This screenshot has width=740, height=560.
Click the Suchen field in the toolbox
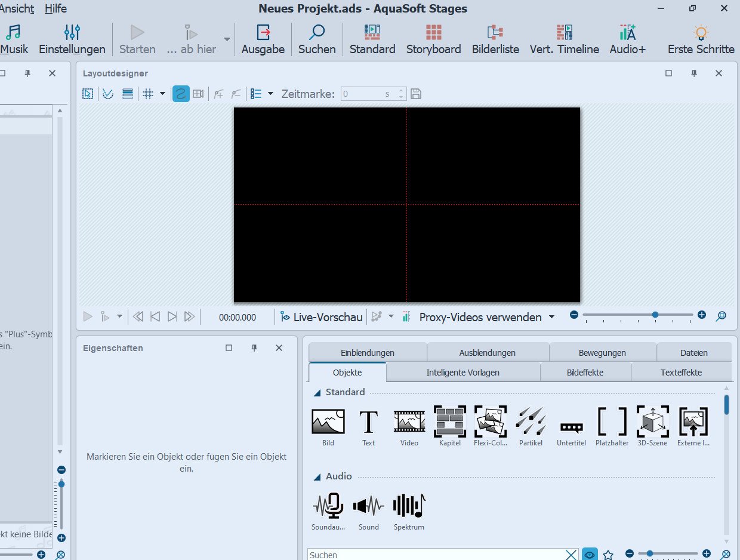click(436, 555)
